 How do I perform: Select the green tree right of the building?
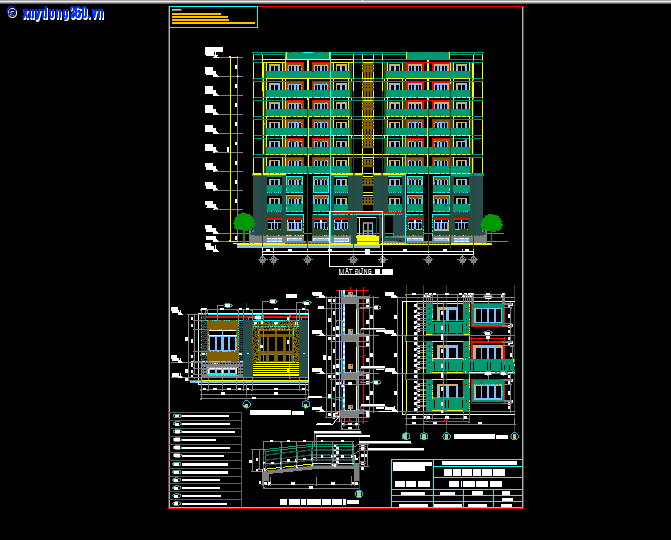(491, 224)
